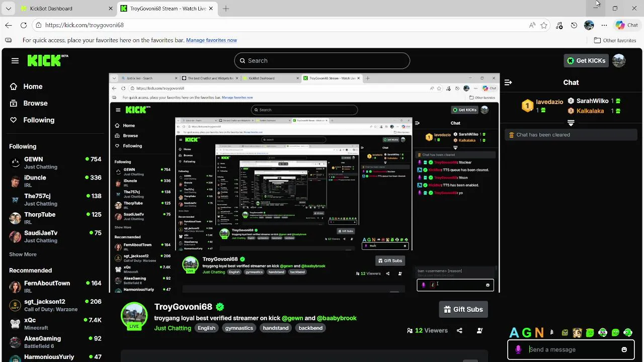Collapse the chat panel using arrow icon
This screenshot has height=362, width=644.
[508, 82]
